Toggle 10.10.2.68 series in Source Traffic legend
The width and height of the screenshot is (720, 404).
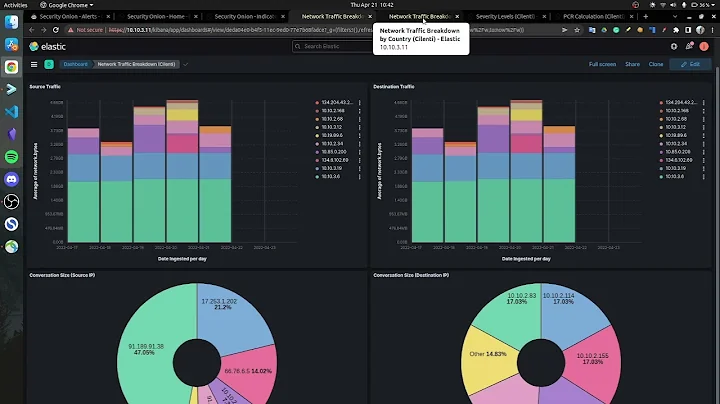tap(332, 119)
